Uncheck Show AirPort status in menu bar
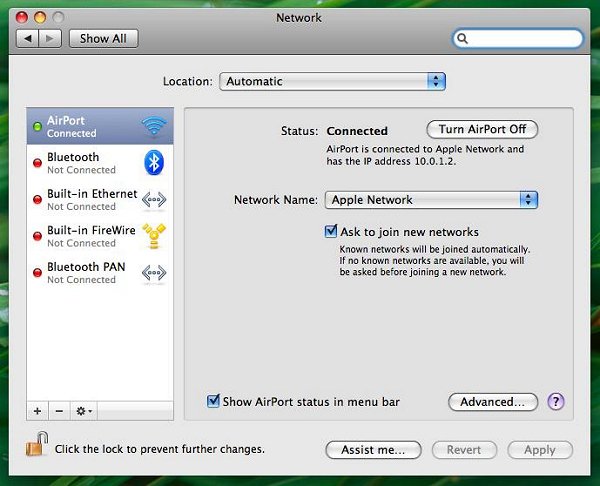600x486 pixels. pyautogui.click(x=213, y=402)
